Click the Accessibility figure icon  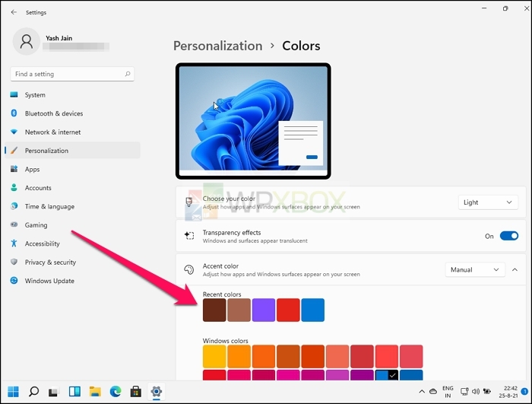(x=14, y=243)
